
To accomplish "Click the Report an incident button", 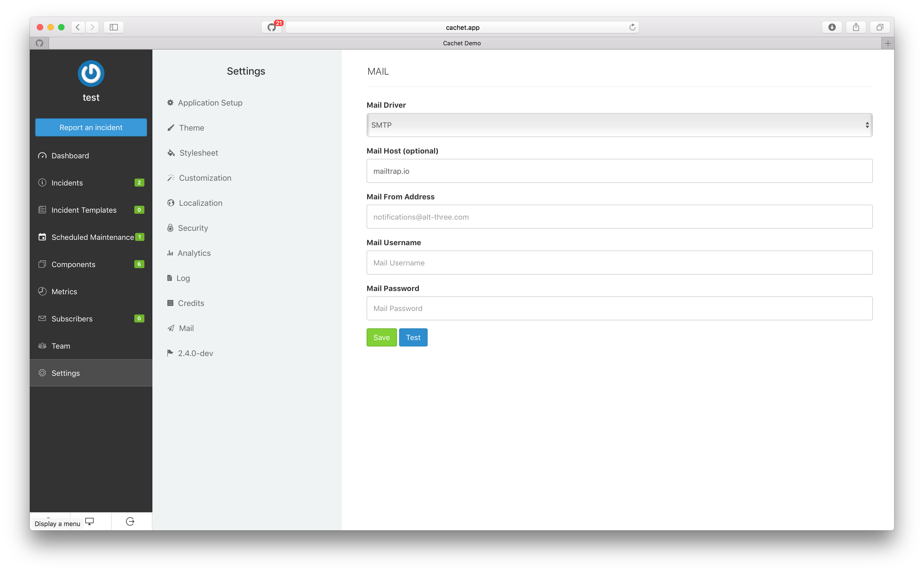I will (91, 127).
